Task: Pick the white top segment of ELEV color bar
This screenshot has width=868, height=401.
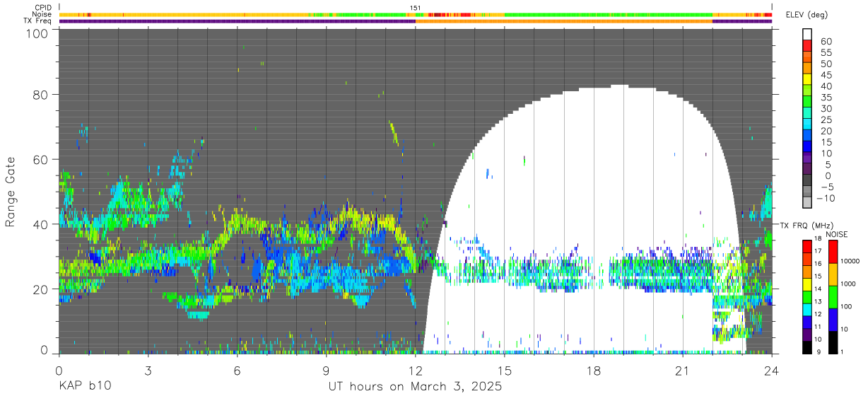Action: point(807,34)
